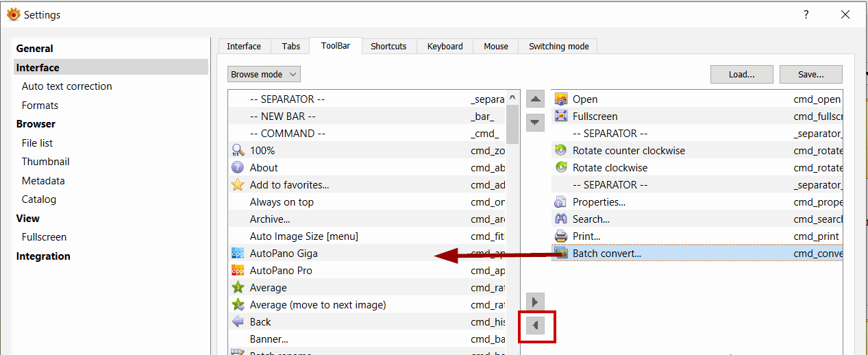Click the Rotate counter clockwise icon

[x=561, y=151]
